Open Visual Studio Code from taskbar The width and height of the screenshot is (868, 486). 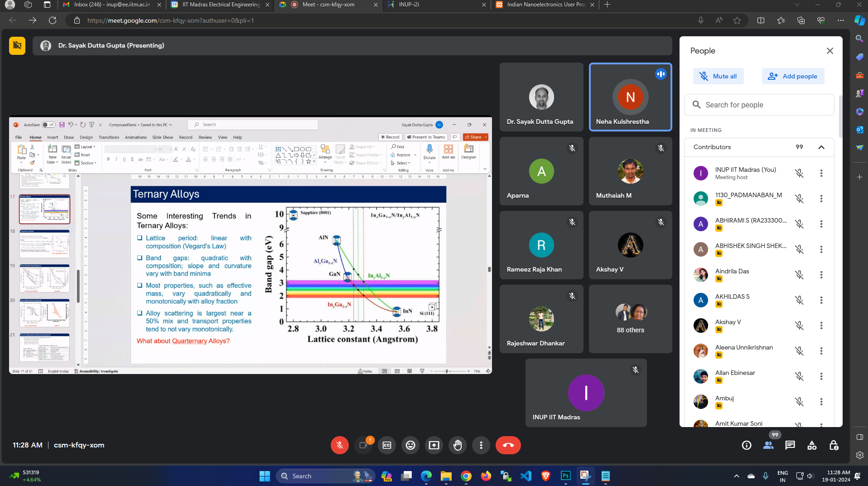(x=526, y=476)
